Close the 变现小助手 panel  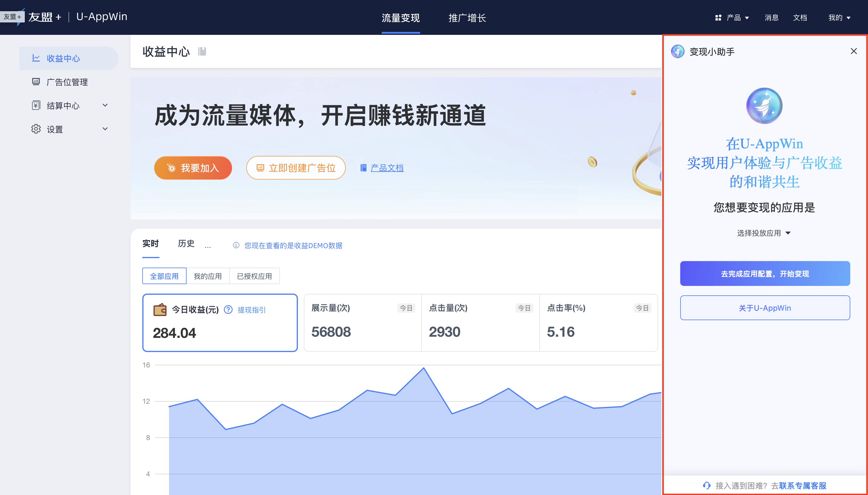854,51
